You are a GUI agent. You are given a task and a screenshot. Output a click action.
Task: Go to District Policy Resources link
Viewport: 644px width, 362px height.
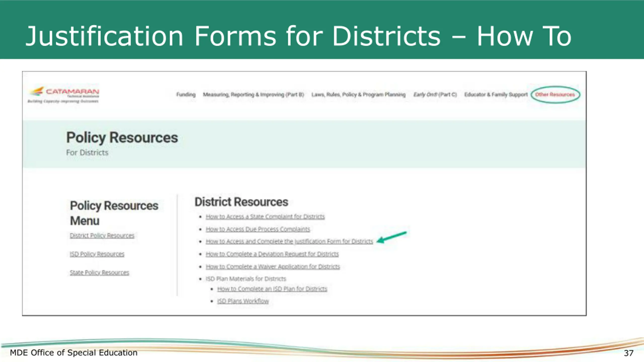coord(102,236)
